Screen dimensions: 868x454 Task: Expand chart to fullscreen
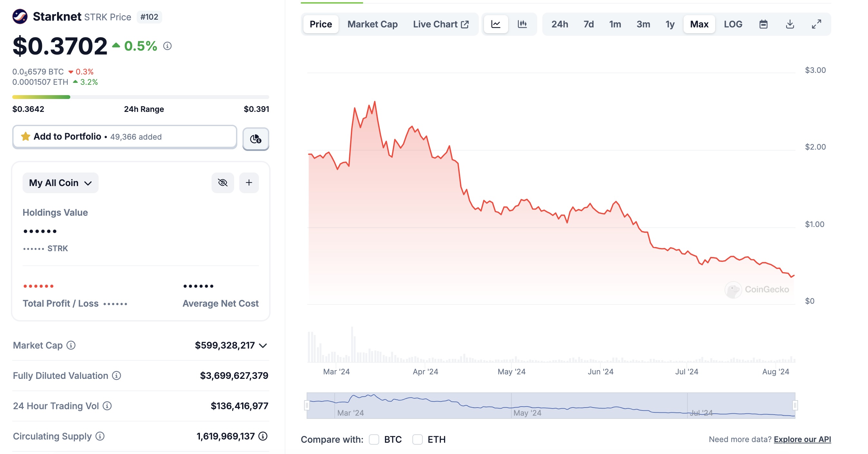[x=816, y=24]
